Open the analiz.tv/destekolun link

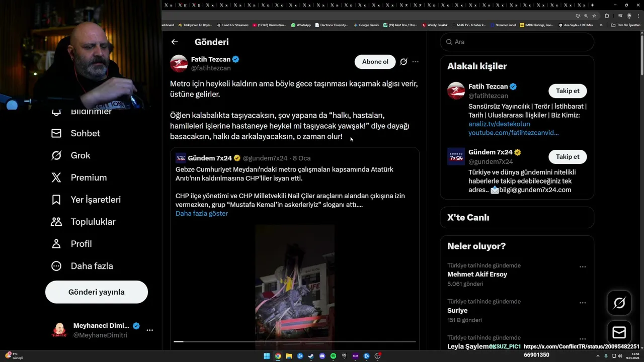(x=499, y=124)
